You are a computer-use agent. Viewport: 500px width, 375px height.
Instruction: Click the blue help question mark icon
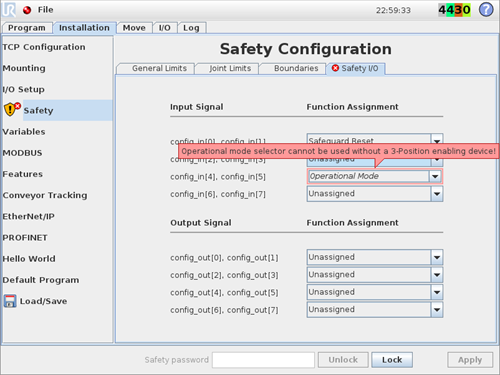point(486,10)
